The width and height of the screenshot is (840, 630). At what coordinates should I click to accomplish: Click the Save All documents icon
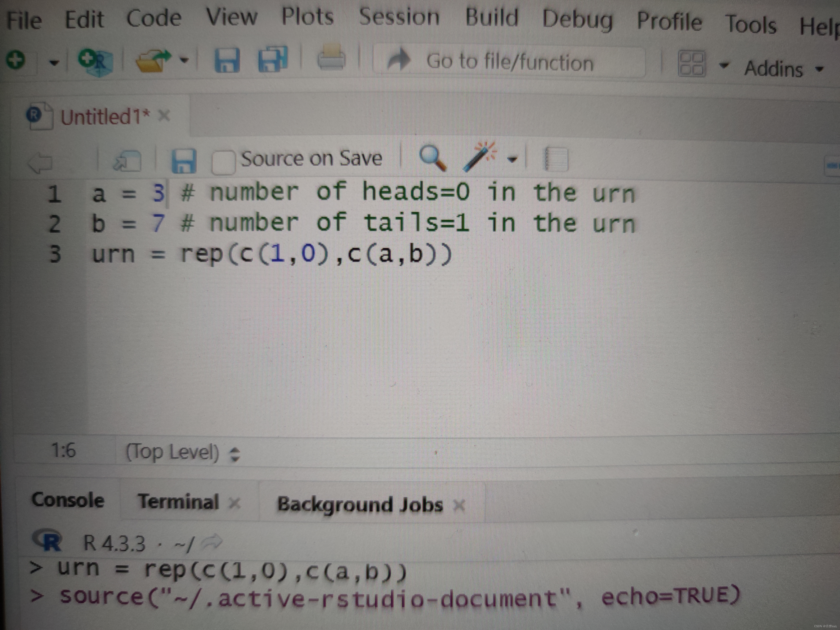coord(273,59)
